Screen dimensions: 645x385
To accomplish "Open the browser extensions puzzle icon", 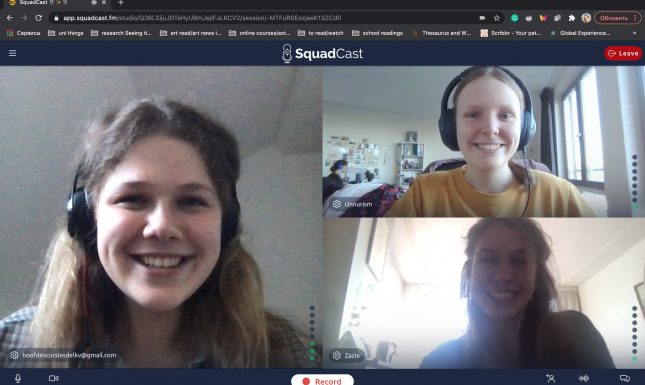I will point(571,18).
